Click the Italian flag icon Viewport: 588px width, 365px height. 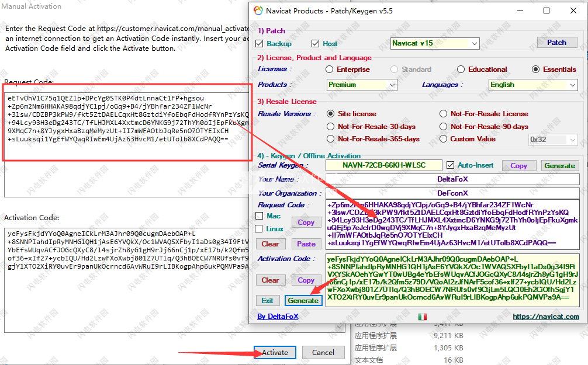[422, 317]
